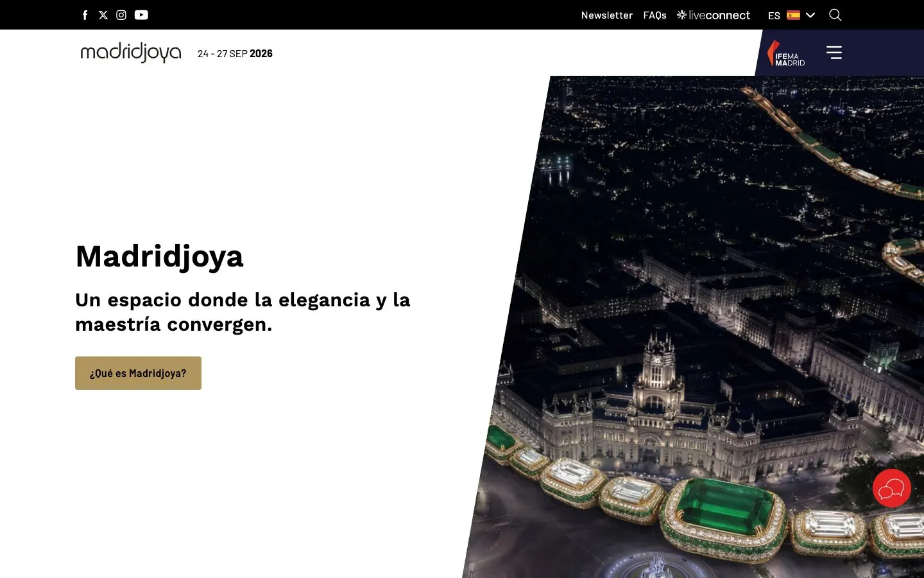This screenshot has height=578, width=924.
Task: Open the X (Twitter) profile icon
Action: 103,15
